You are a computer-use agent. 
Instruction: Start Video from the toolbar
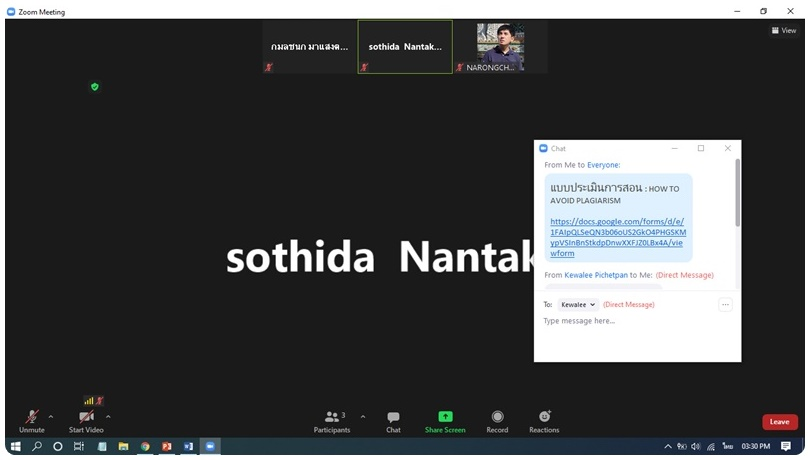click(x=86, y=418)
